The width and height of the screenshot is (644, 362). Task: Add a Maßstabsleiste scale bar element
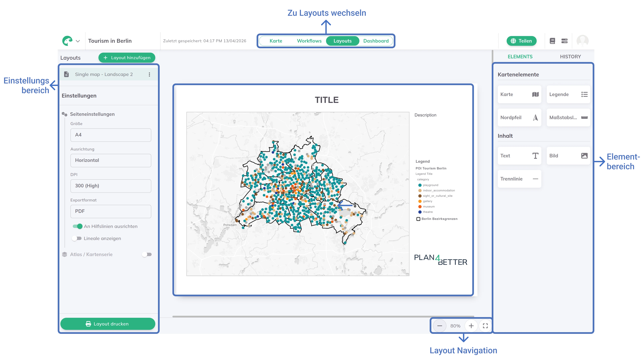coord(568,117)
